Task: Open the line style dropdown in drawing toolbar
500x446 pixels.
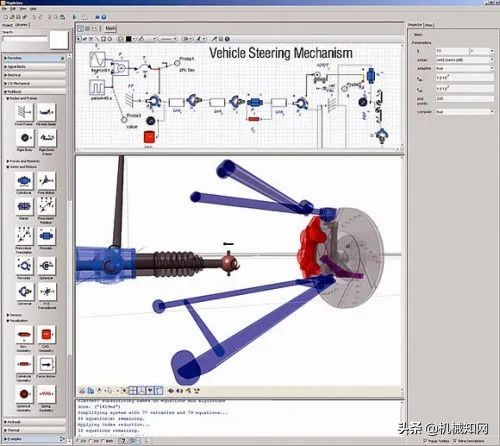Action: [168, 39]
